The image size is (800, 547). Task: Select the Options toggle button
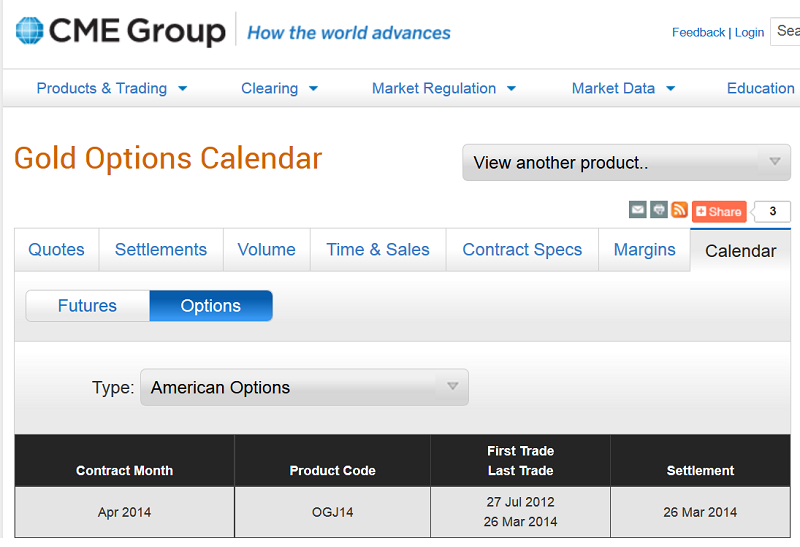(x=210, y=306)
